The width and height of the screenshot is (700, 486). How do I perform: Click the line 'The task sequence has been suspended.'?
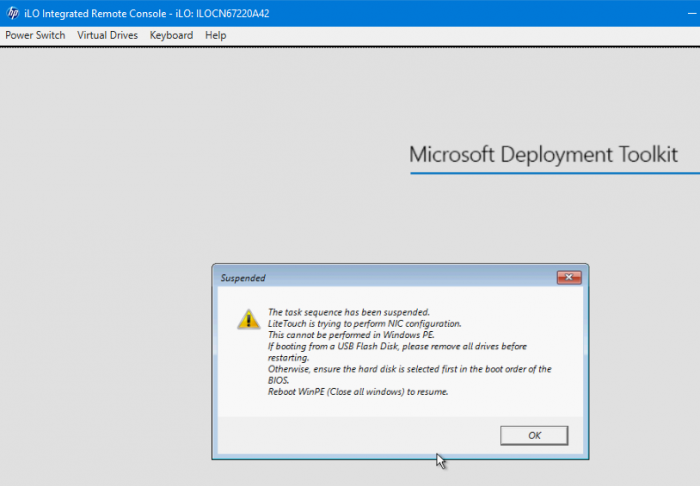349,312
